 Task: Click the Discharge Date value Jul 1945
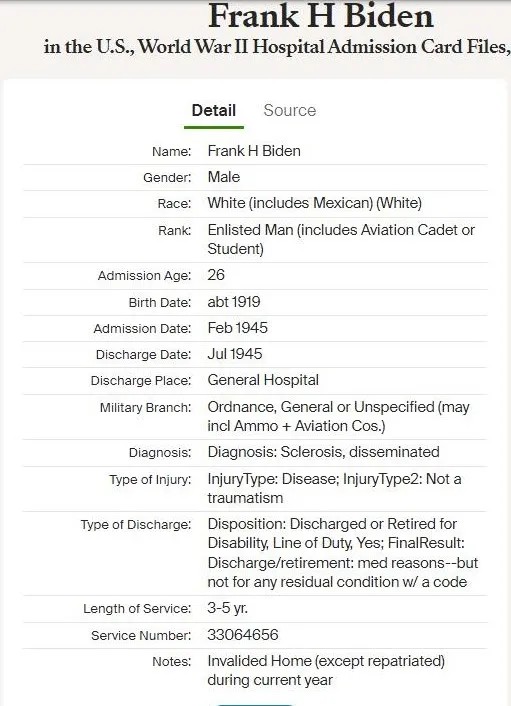235,354
